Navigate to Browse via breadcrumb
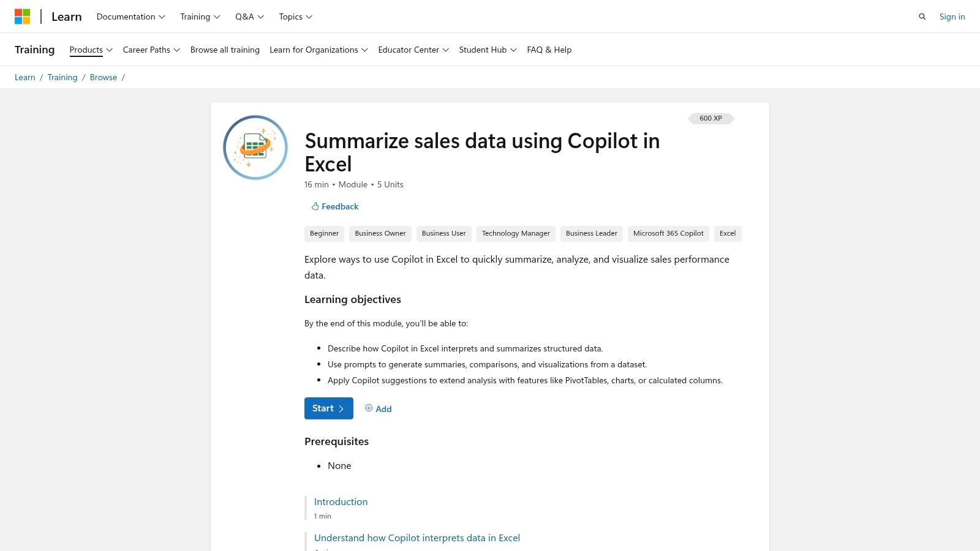980x551 pixels. [103, 77]
